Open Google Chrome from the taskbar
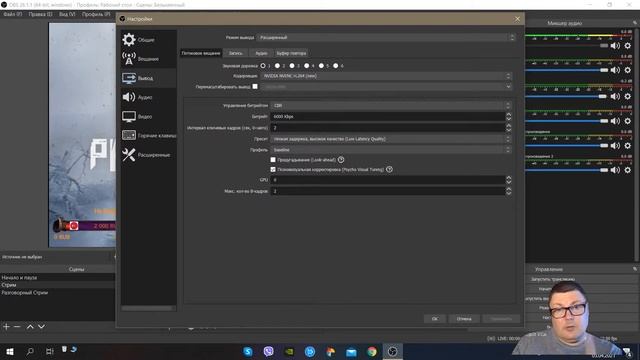 [372, 351]
